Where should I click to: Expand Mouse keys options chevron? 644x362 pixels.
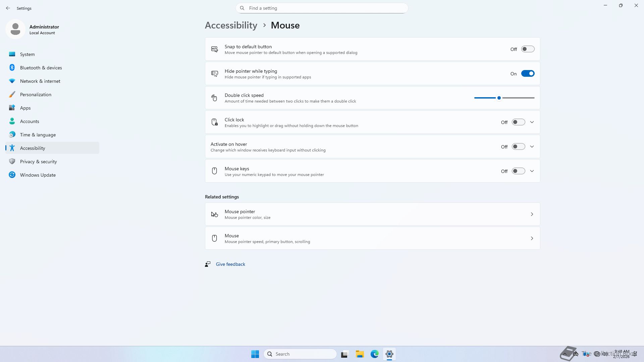click(x=532, y=171)
